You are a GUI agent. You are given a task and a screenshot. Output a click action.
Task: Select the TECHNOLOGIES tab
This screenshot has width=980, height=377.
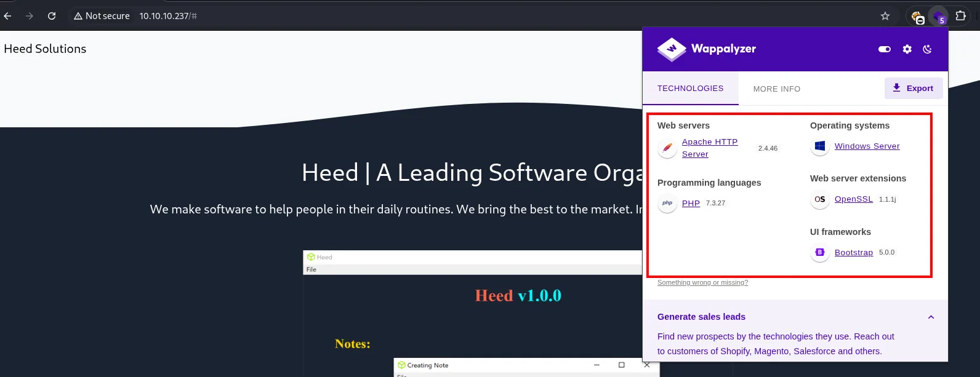(691, 89)
